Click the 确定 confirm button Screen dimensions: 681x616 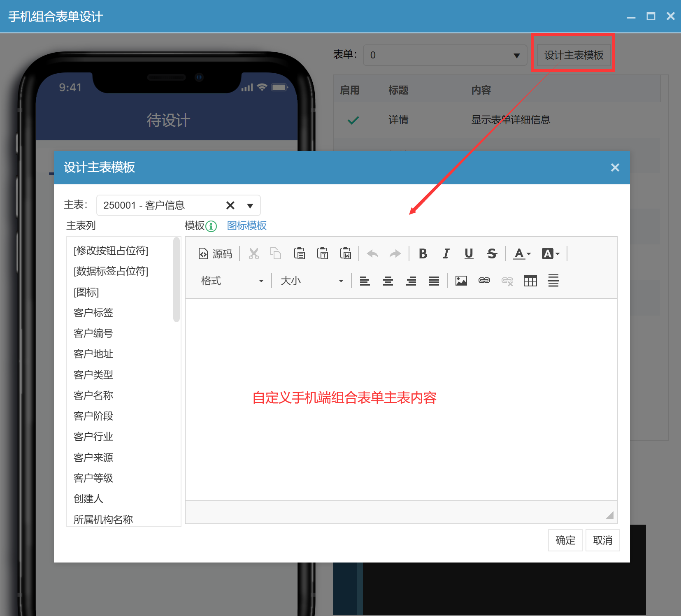point(565,540)
